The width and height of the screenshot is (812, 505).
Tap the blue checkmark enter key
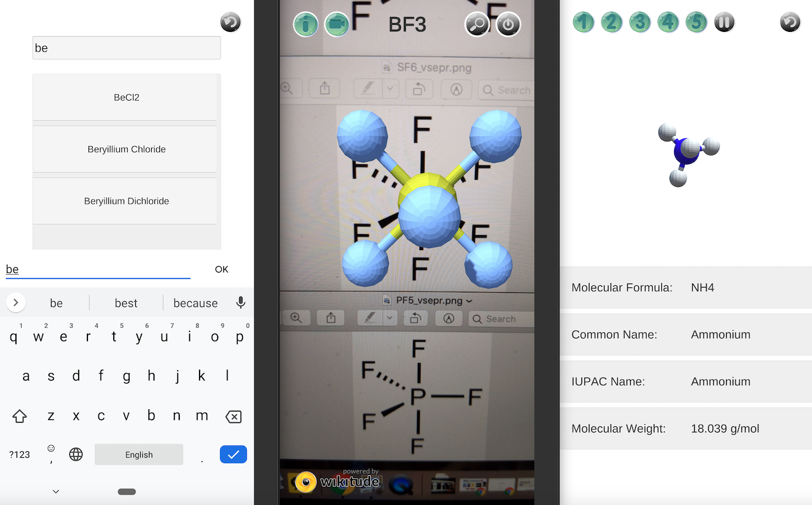tap(233, 454)
